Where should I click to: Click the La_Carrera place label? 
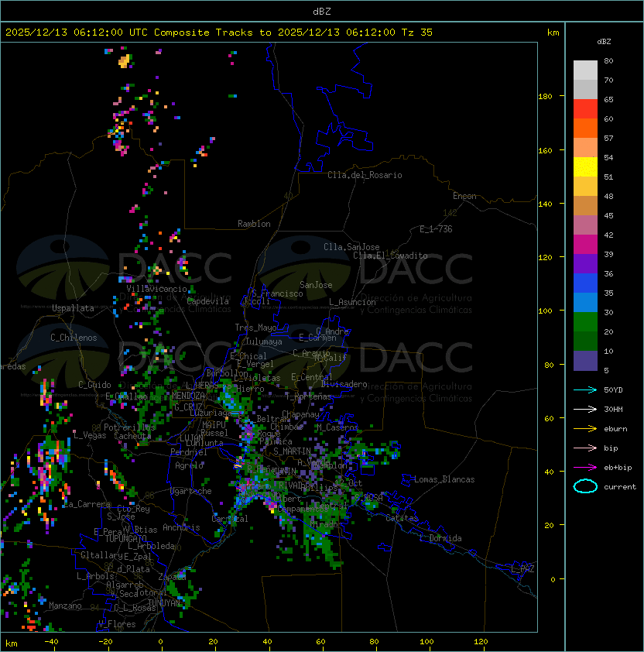pos(87,504)
